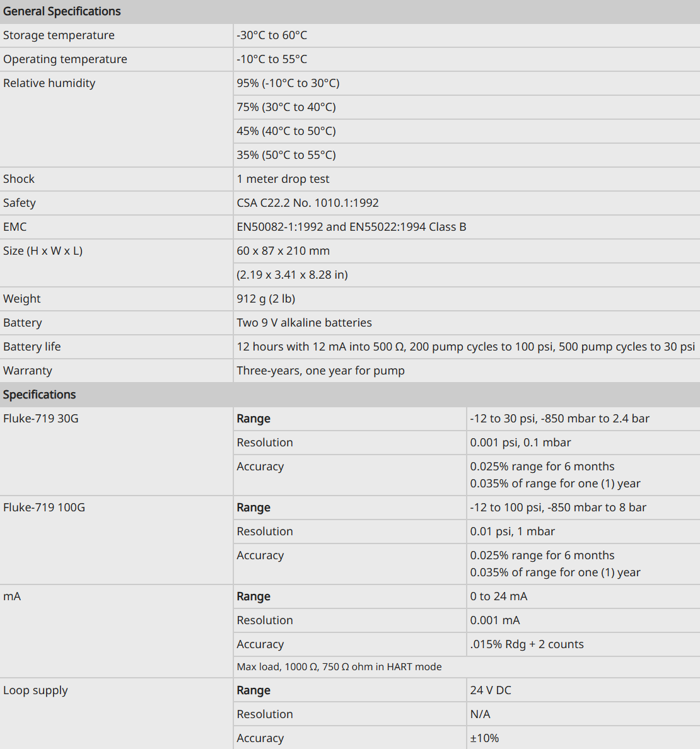Select the Storage temperature row label
Image resolution: width=700 pixels, height=749 pixels.
pos(59,35)
